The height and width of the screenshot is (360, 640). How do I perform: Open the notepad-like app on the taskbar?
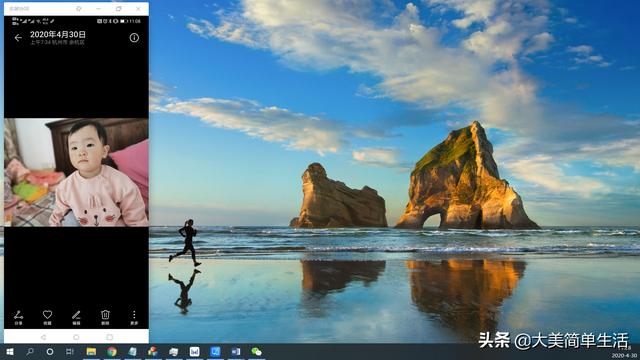tap(133, 351)
